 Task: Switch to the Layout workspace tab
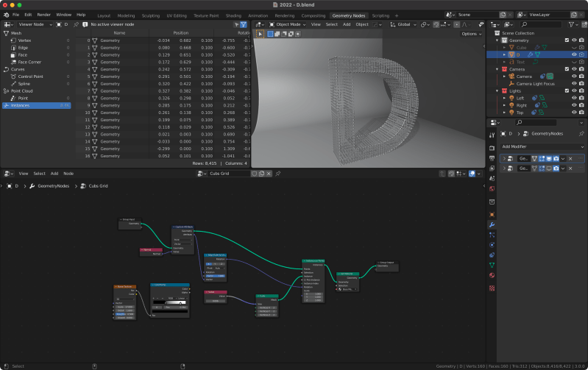[104, 15]
